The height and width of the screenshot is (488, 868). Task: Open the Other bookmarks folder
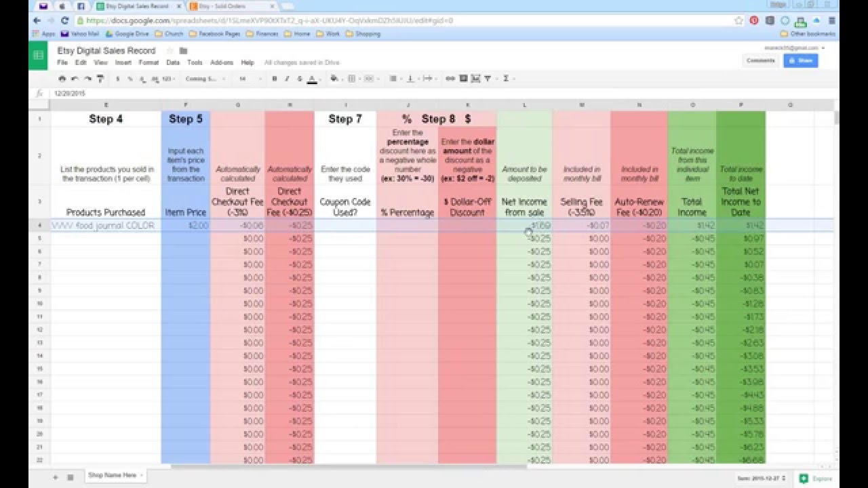tap(808, 34)
